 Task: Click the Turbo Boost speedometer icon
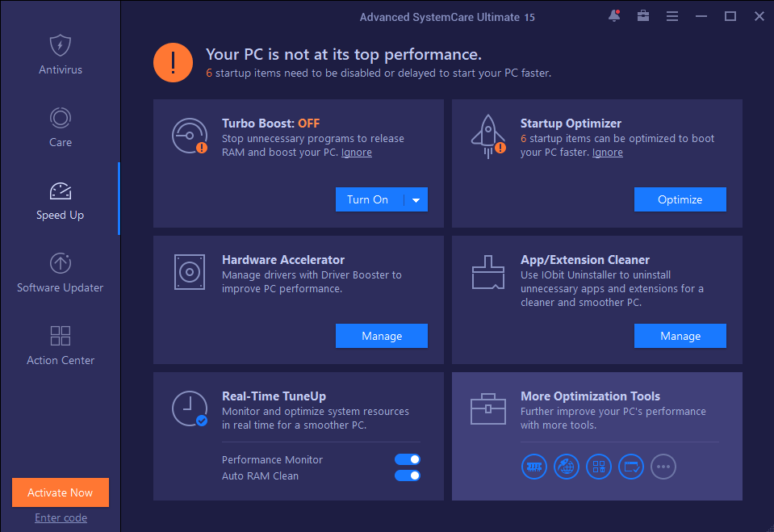tap(190, 136)
